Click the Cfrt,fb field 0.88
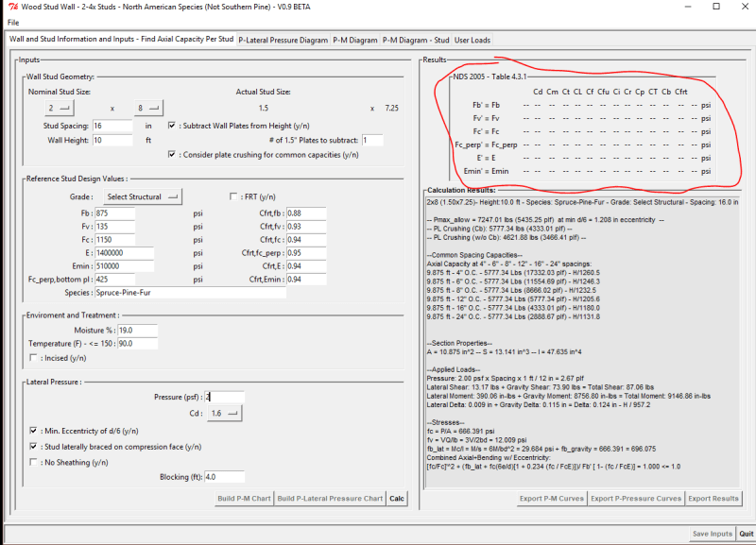The image size is (756, 545). (306, 213)
